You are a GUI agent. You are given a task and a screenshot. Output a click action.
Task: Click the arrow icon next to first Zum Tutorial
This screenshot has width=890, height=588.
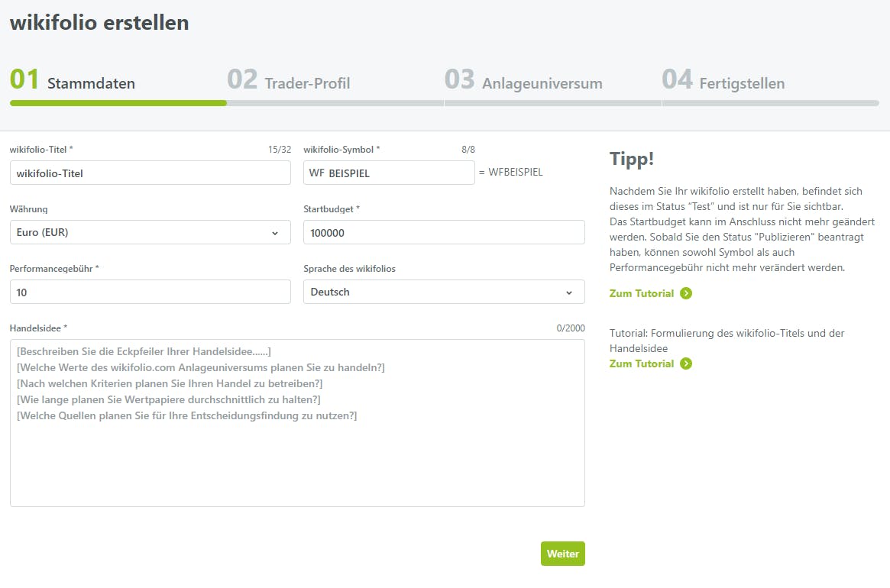(686, 293)
